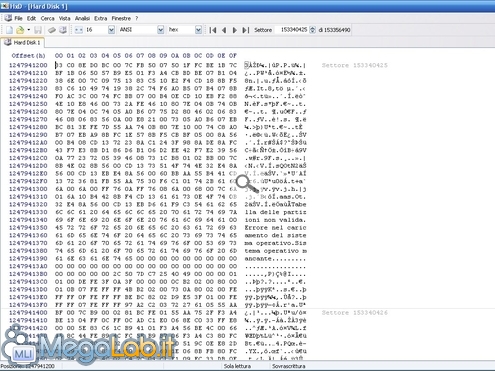The width and height of the screenshot is (495, 371).
Task: Click the sector number spinner arrows
Action: (x=312, y=30)
